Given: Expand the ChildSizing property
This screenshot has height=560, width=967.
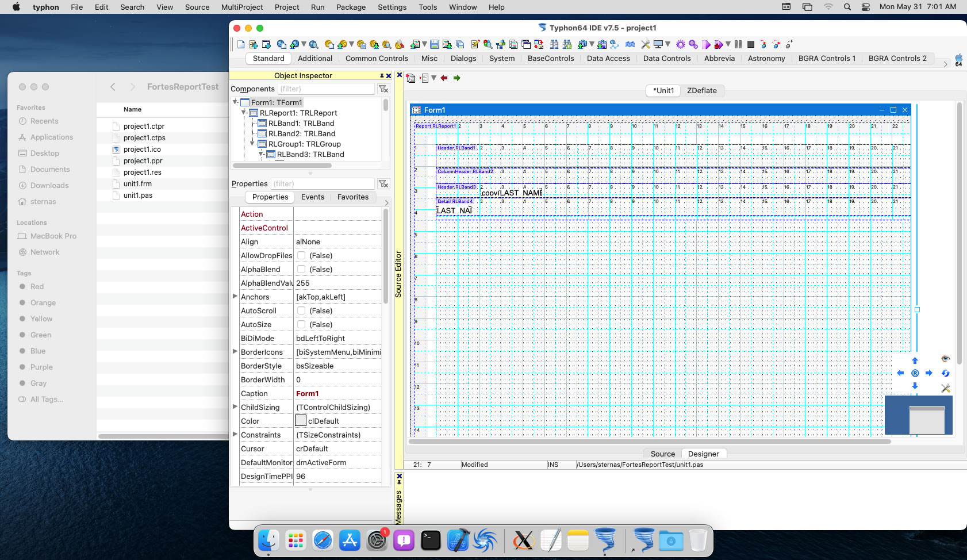Looking at the screenshot, I should pyautogui.click(x=235, y=407).
